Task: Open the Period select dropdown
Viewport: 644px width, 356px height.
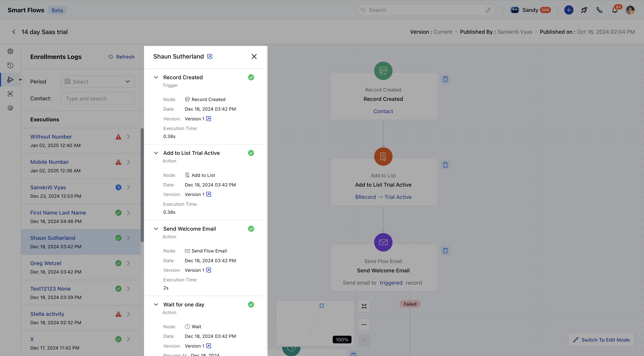Action: point(98,82)
